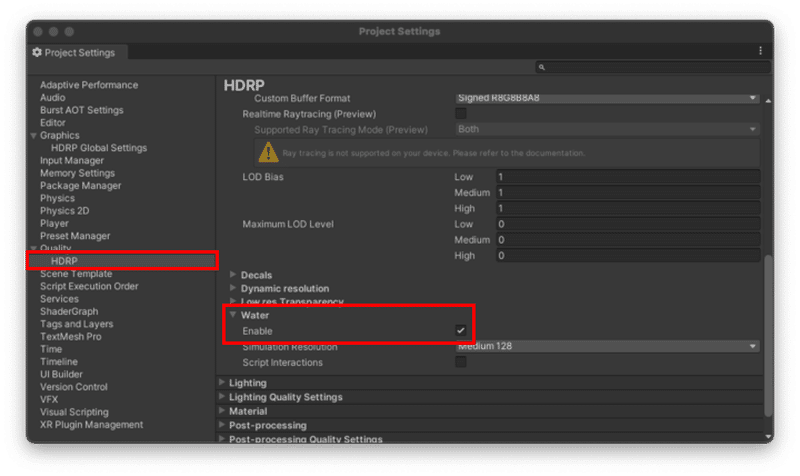Viewport: 800px width, 476px height.
Task: Open Timeline settings
Action: (59, 362)
